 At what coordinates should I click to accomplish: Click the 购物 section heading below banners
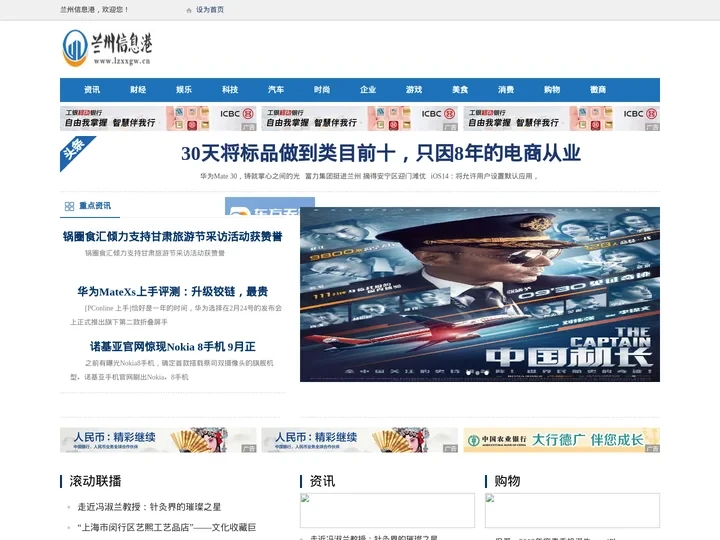507,481
